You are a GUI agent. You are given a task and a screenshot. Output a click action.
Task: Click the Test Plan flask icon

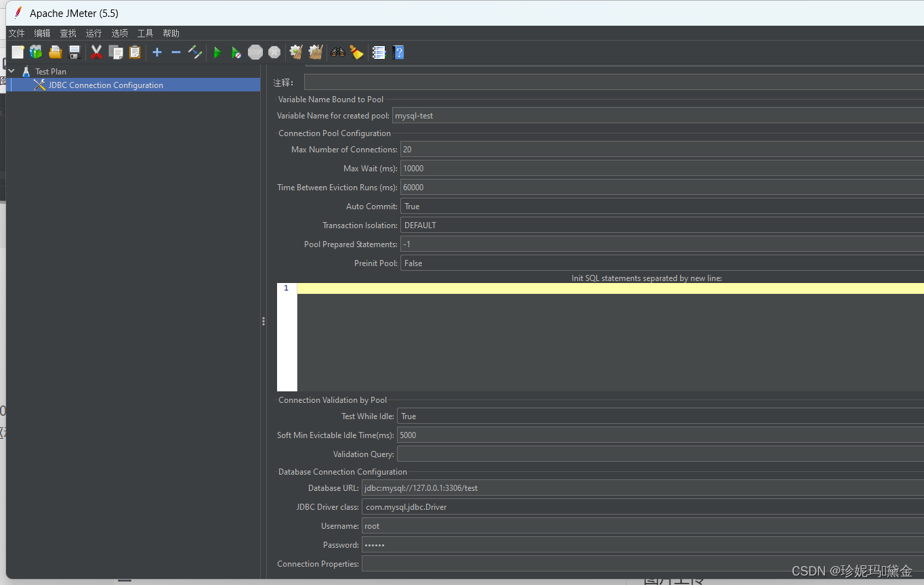tap(26, 71)
